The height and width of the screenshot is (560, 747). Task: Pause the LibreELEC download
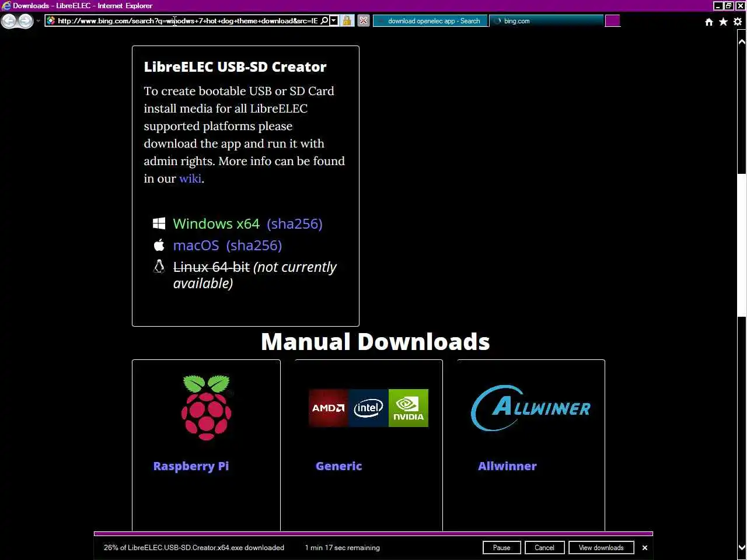(502, 548)
